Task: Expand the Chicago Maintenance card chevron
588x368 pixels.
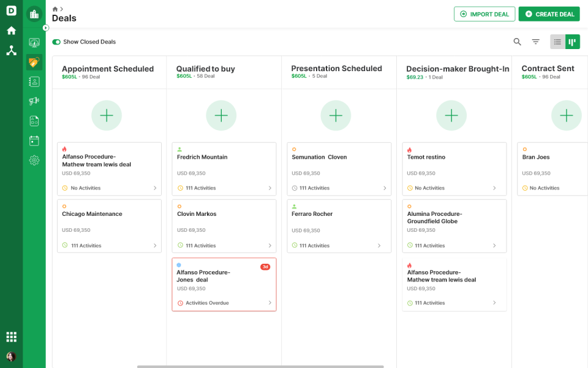Action: pos(155,245)
